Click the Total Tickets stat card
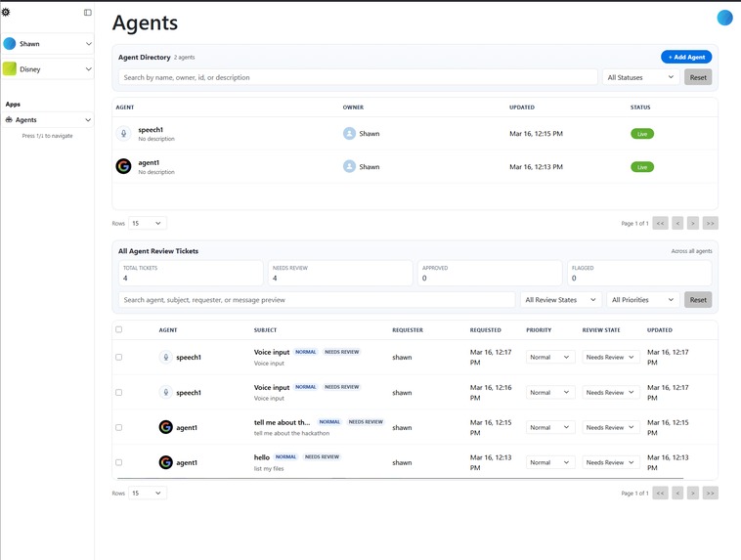 191,273
